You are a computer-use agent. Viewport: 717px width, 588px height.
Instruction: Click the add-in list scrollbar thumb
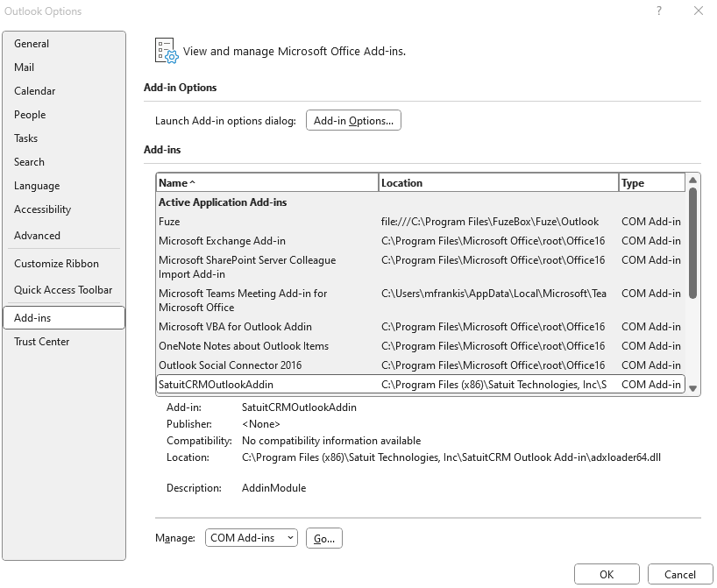[x=692, y=244]
